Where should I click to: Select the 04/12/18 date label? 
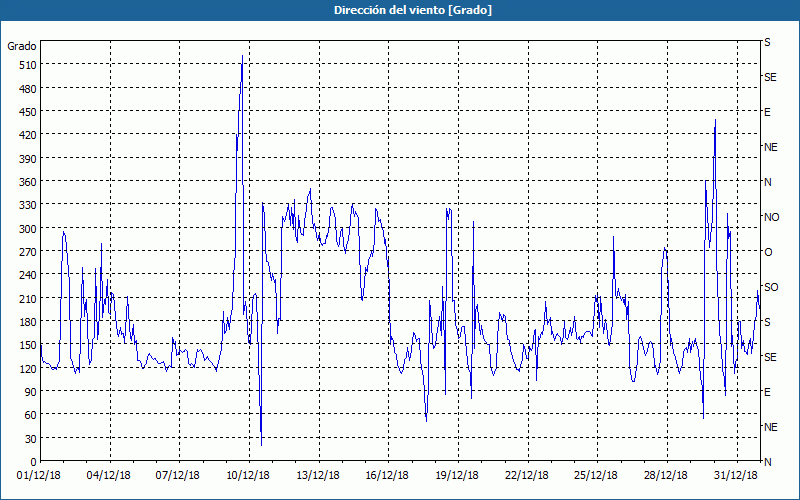[x=109, y=476]
